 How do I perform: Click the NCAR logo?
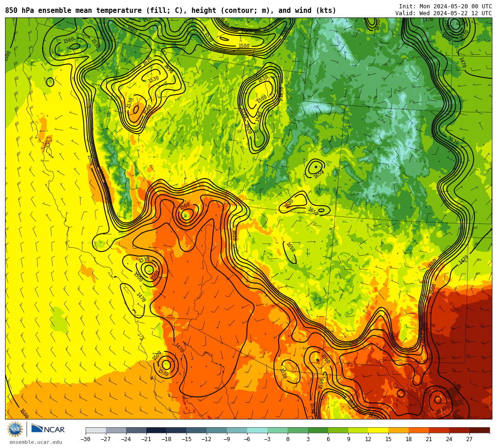[x=48, y=429]
